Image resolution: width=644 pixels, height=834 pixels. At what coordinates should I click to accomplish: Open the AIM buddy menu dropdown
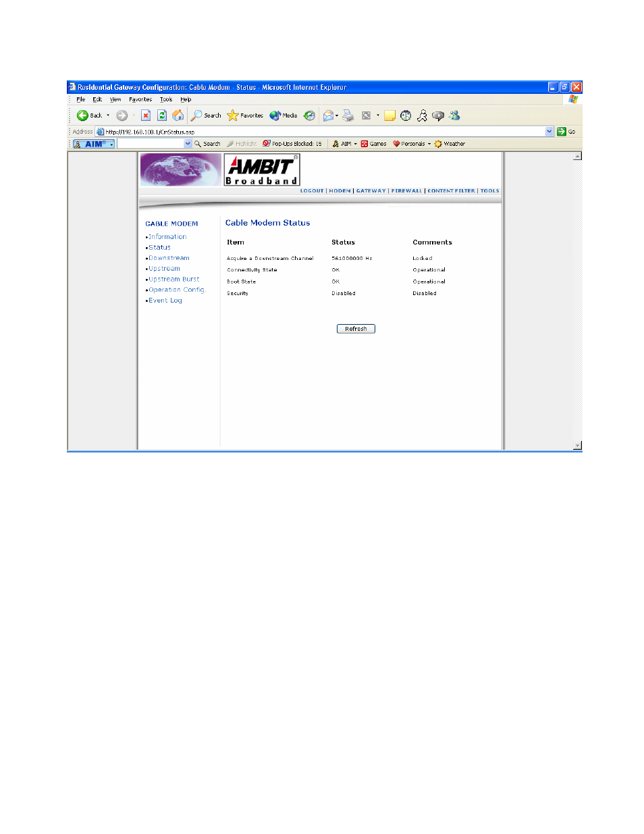tap(355, 144)
